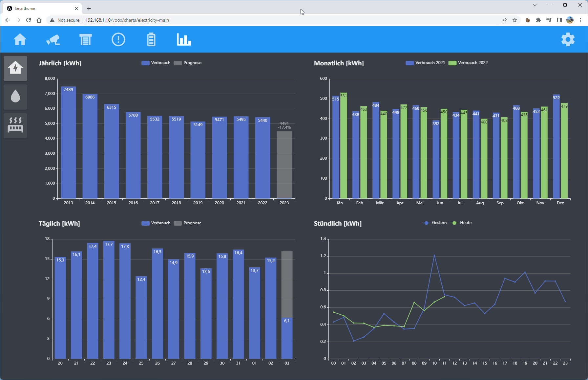Screen dimensions: 588x380
Task: Select the water drop charts sidebar icon
Action: (15, 97)
